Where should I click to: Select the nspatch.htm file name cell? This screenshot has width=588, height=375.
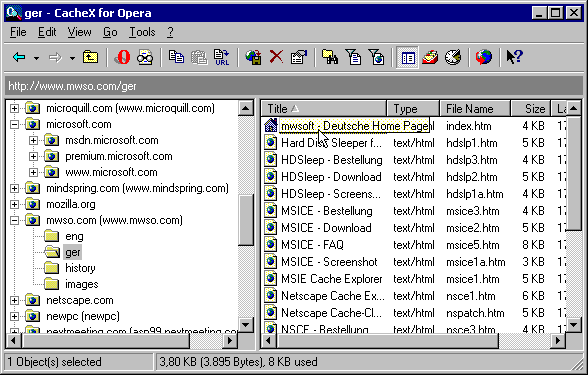pos(475,313)
